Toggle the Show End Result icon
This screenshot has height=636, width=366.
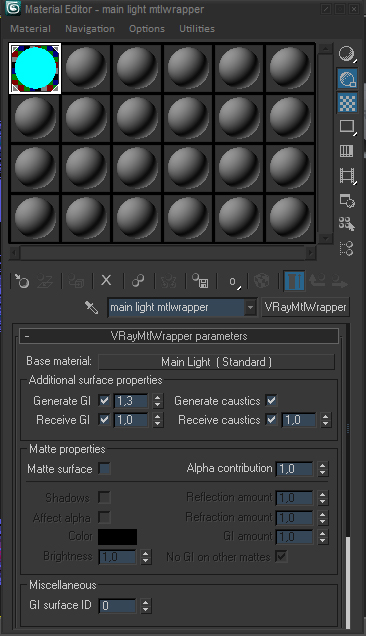click(x=294, y=281)
